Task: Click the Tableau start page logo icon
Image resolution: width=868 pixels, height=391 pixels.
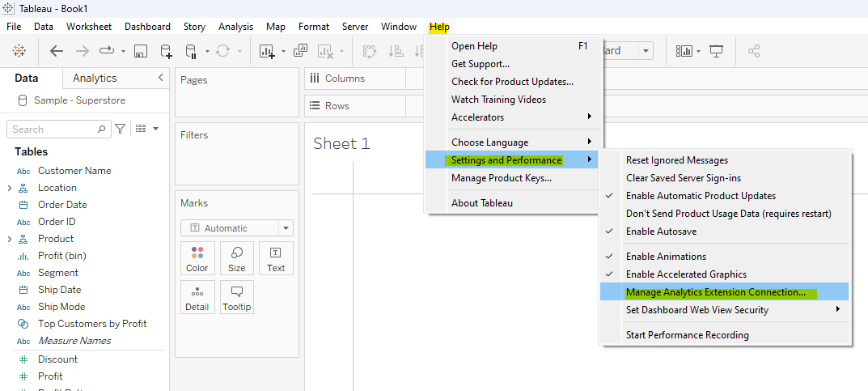Action: click(19, 51)
